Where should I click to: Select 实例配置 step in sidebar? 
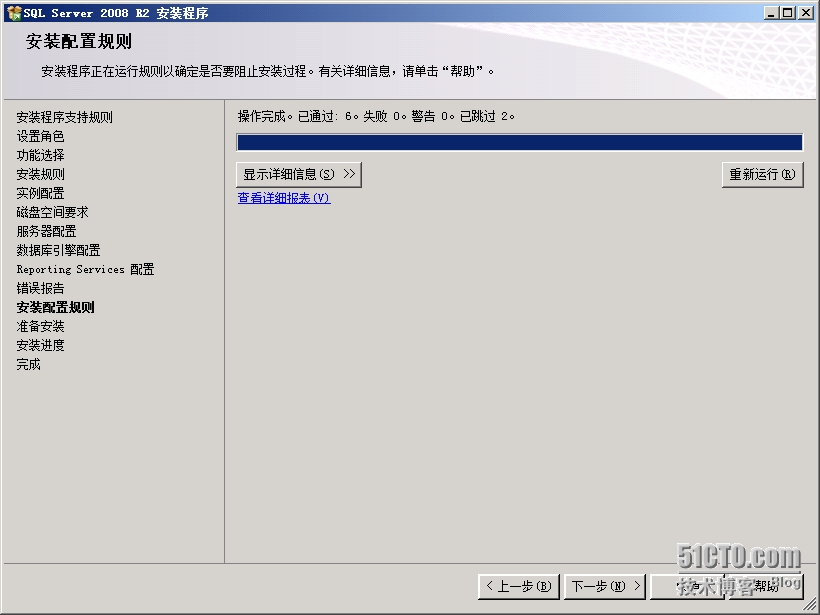point(40,193)
